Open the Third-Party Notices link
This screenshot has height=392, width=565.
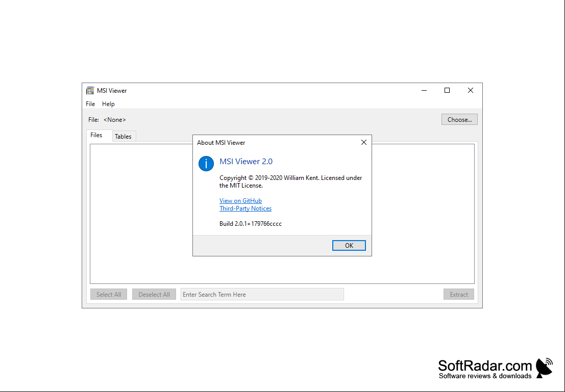(x=245, y=208)
